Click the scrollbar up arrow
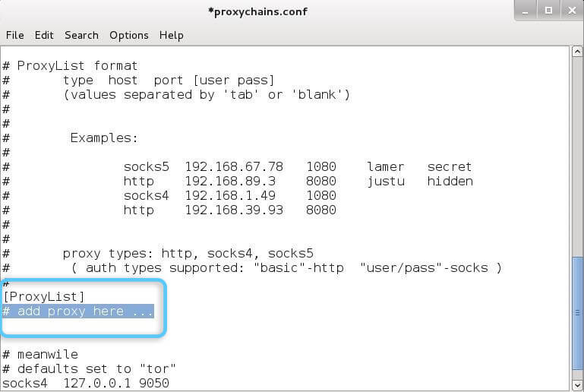This screenshot has width=584, height=392. tap(577, 52)
